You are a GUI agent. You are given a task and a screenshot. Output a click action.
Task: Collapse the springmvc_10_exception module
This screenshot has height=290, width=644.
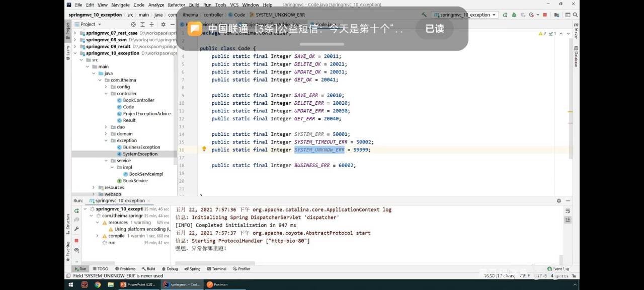75,53
